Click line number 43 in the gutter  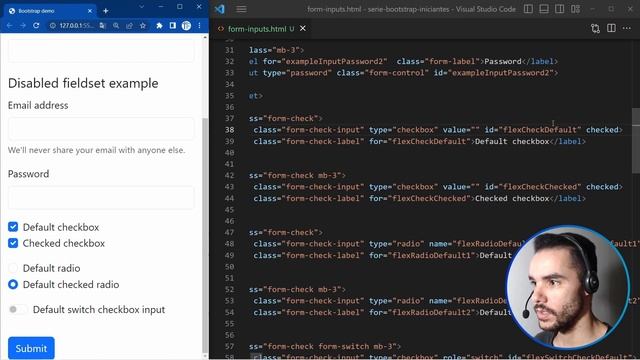click(229, 187)
